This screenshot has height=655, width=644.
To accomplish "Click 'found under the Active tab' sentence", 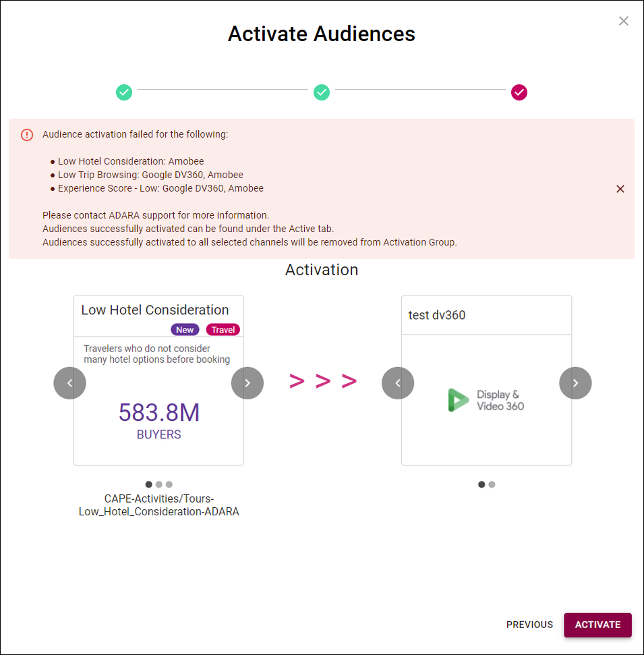I will click(x=188, y=229).
